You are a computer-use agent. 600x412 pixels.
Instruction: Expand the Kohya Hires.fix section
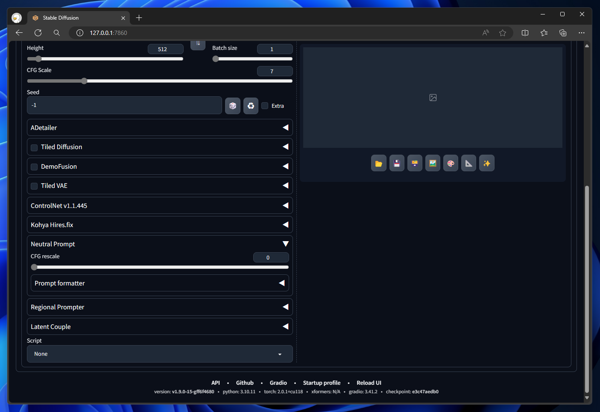(160, 225)
